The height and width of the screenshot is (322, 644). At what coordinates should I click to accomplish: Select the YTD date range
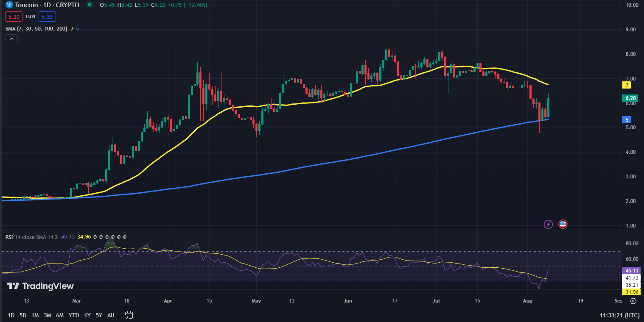pyautogui.click(x=74, y=315)
